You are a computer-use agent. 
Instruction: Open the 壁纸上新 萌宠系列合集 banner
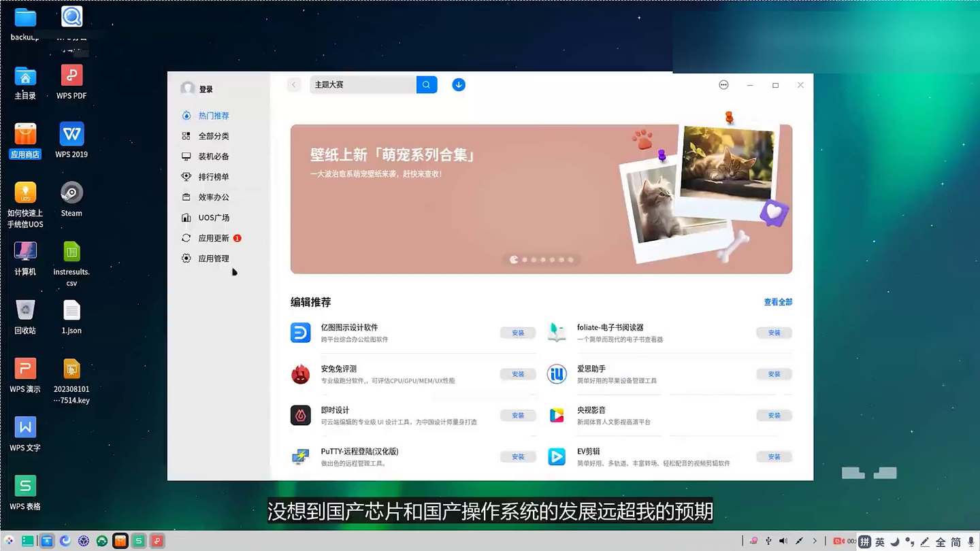541,199
